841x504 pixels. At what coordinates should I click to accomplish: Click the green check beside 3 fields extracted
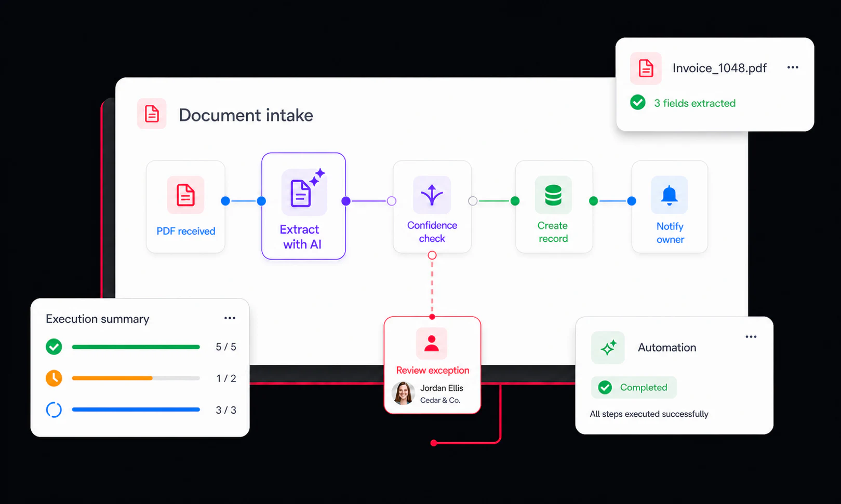coord(638,102)
